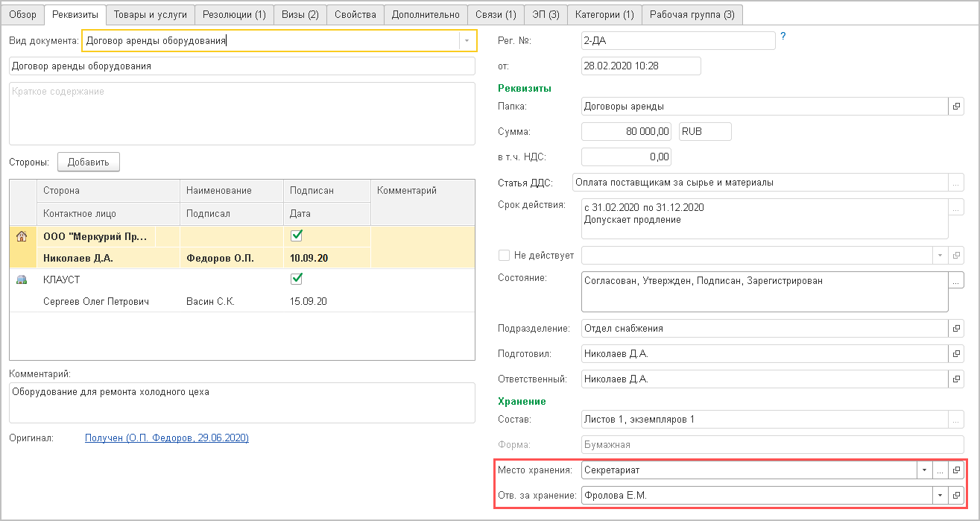Screen dimensions: 980x521
Task: Click the Краткое содержание text area
Action: click(x=242, y=113)
